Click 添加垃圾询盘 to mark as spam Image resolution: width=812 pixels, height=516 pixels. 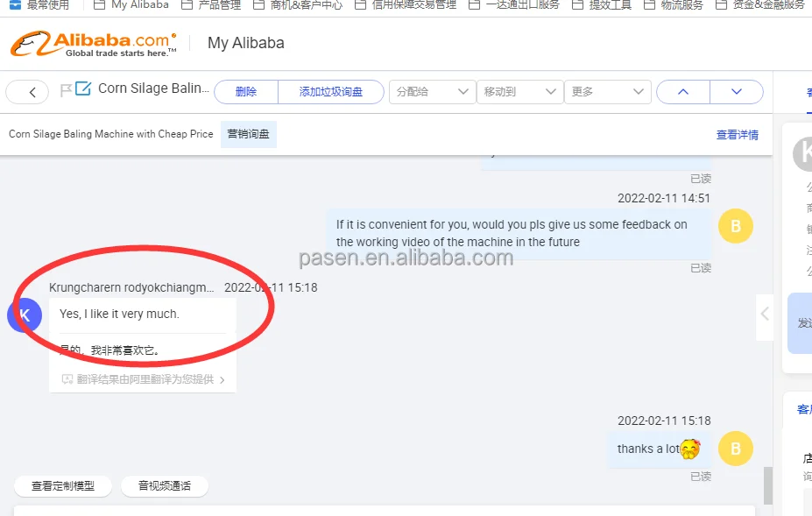331,92
